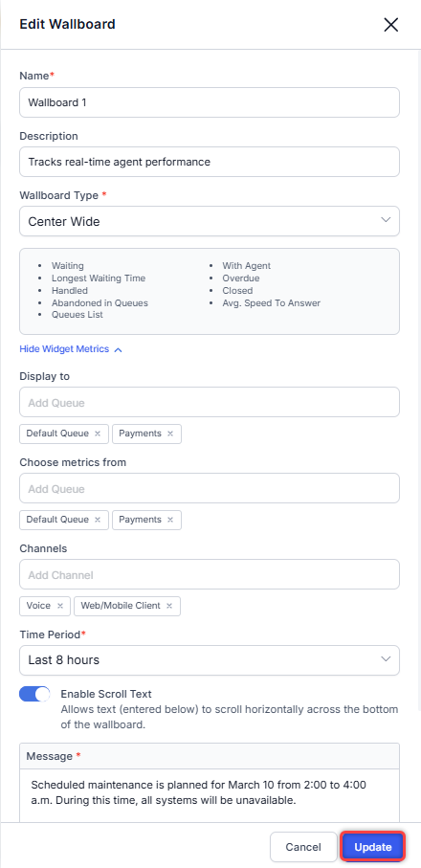
Task: Remove the Web/Mobile Client channel tag
Action: pos(169,606)
